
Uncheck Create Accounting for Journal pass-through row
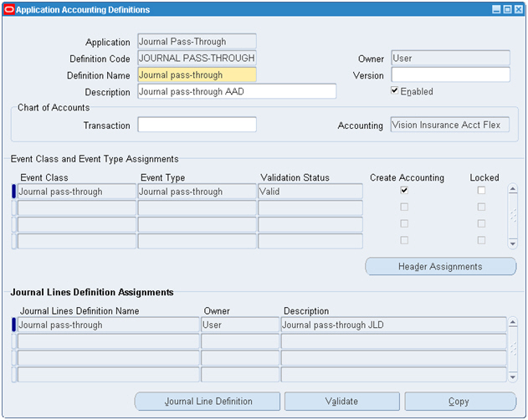[x=404, y=190]
